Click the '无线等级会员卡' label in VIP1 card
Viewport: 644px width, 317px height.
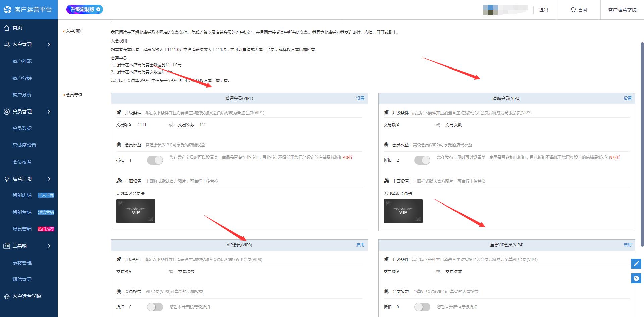point(130,194)
